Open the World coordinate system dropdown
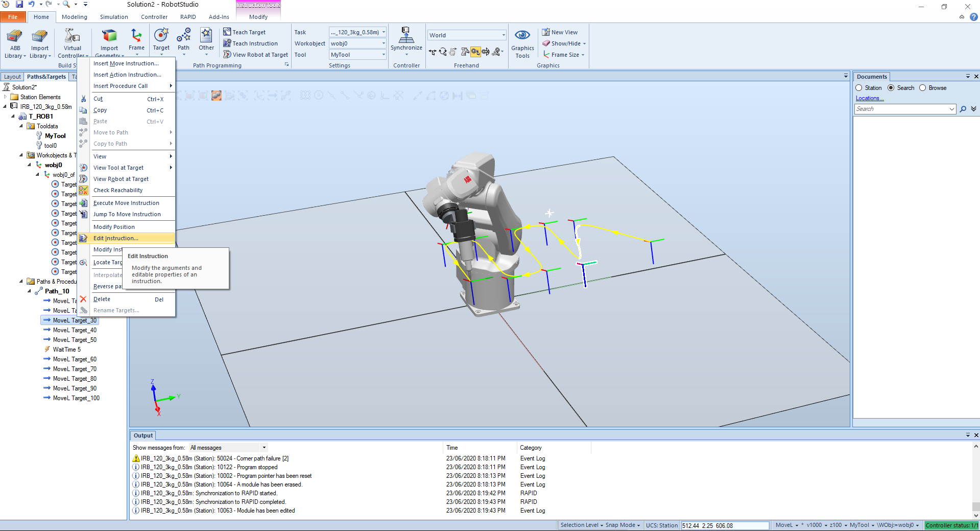This screenshot has height=531, width=980. coord(503,35)
